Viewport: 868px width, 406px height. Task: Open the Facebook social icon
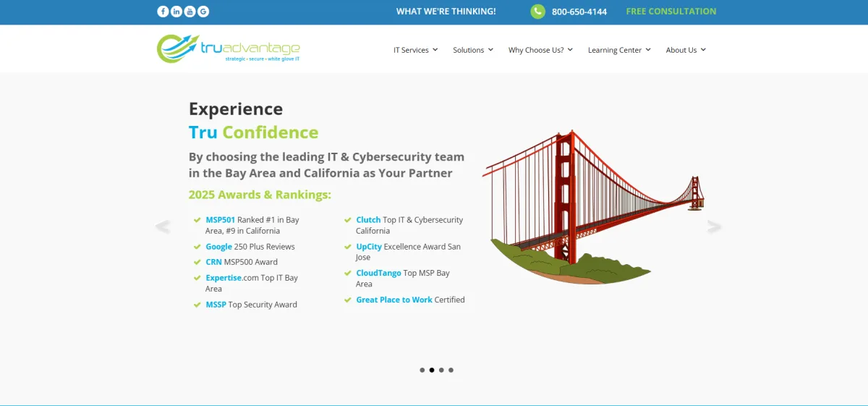[x=163, y=12]
